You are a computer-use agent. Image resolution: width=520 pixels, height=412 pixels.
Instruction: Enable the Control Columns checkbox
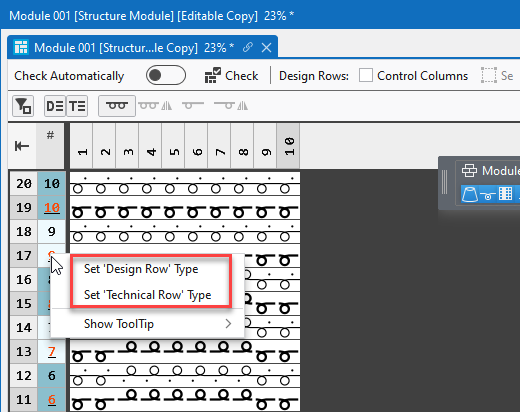pos(366,75)
